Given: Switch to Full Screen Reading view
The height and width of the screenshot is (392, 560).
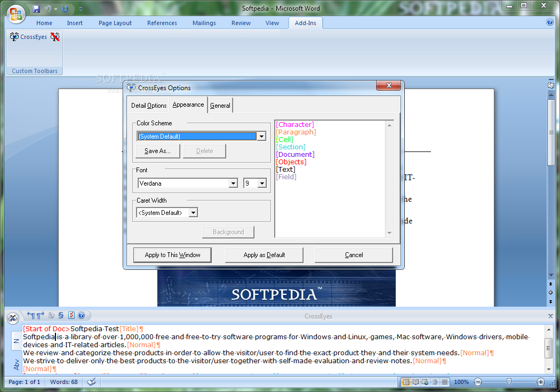Looking at the screenshot, I should click(415, 382).
